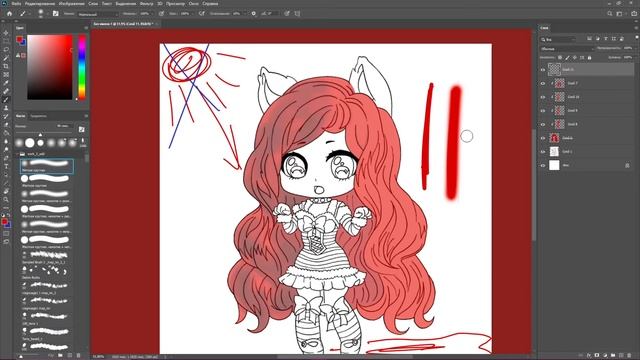The width and height of the screenshot is (640, 360).
Task: Open the Изображение menu
Action: pos(71,4)
